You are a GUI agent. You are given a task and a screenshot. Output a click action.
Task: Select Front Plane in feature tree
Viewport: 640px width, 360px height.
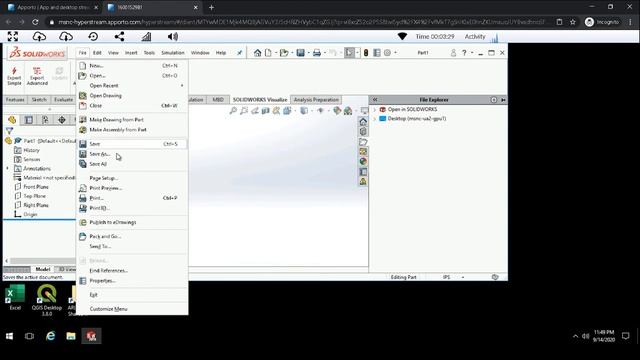coord(36,187)
